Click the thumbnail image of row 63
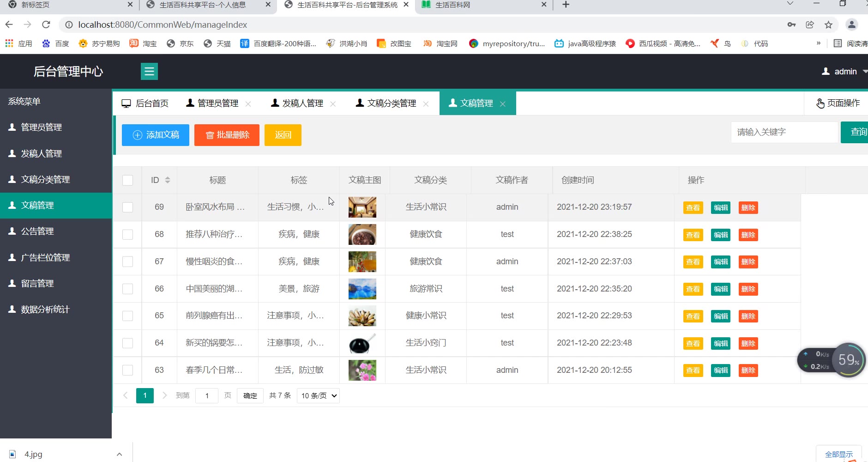This screenshot has height=462, width=868. [362, 370]
